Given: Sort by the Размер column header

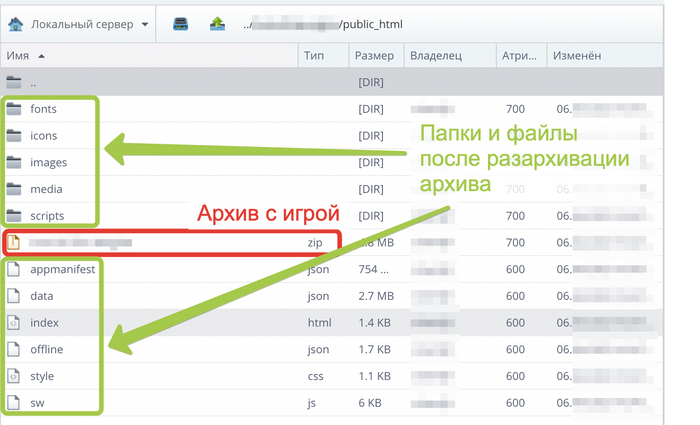Looking at the screenshot, I should [x=374, y=56].
